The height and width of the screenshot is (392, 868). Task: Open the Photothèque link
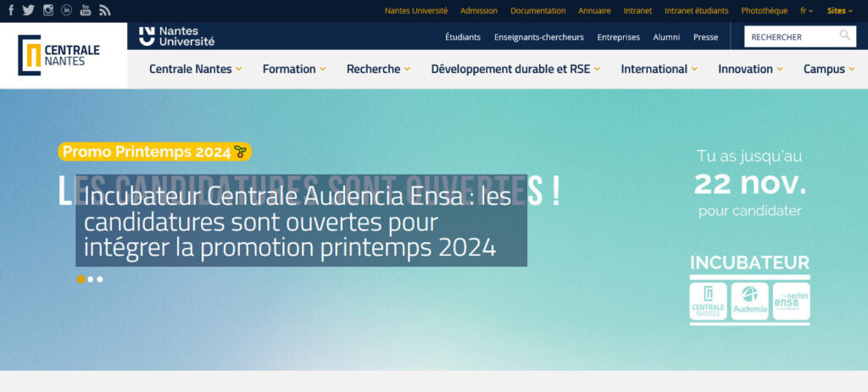pyautogui.click(x=765, y=10)
